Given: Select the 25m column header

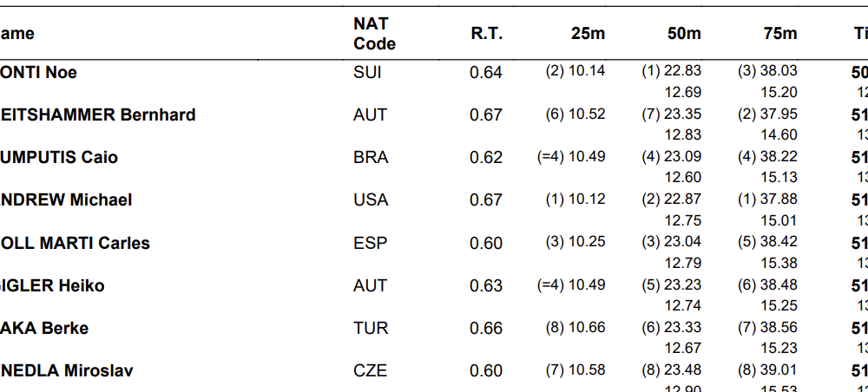Looking at the screenshot, I should [x=588, y=34].
